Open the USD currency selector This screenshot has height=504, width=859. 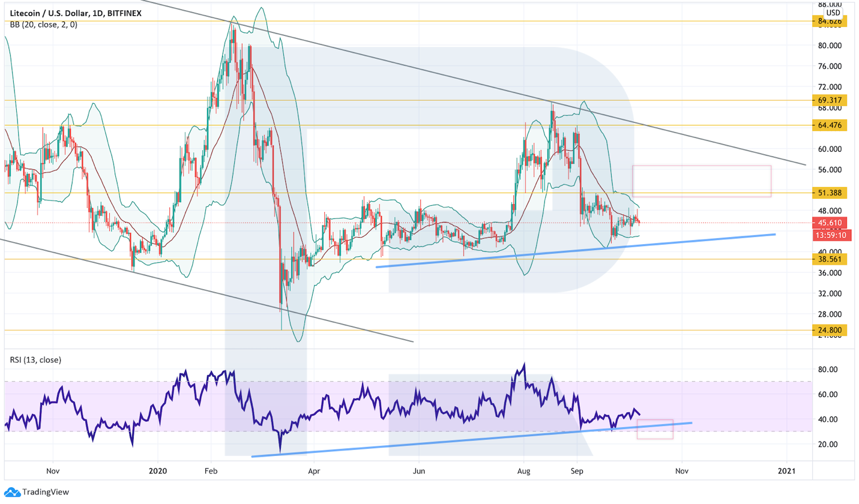(x=833, y=13)
